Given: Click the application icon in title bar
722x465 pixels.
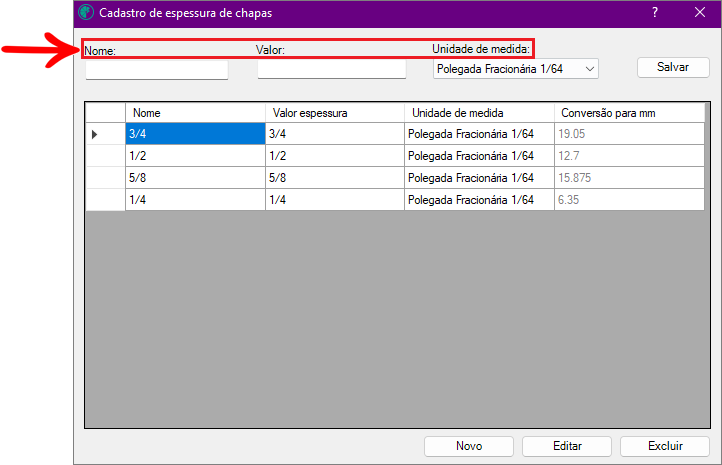Looking at the screenshot, I should point(86,12).
